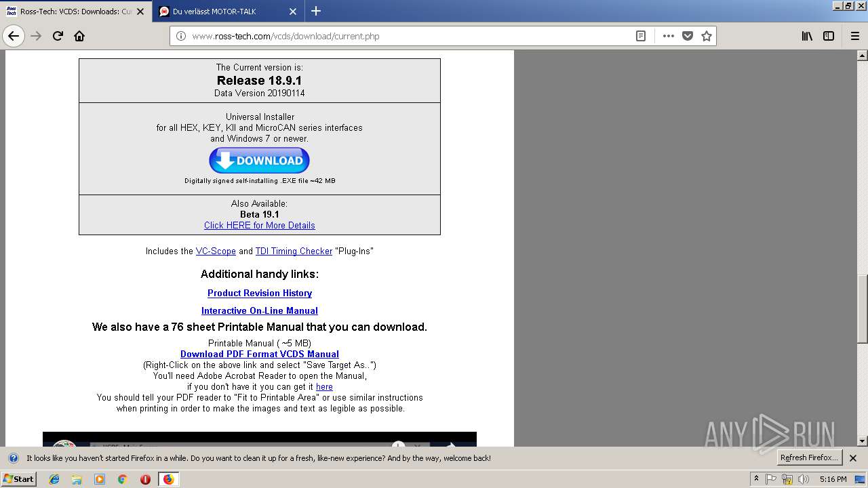Click the embedded video thumbnail
Viewport: 868px width, 488px height.
tap(260, 439)
